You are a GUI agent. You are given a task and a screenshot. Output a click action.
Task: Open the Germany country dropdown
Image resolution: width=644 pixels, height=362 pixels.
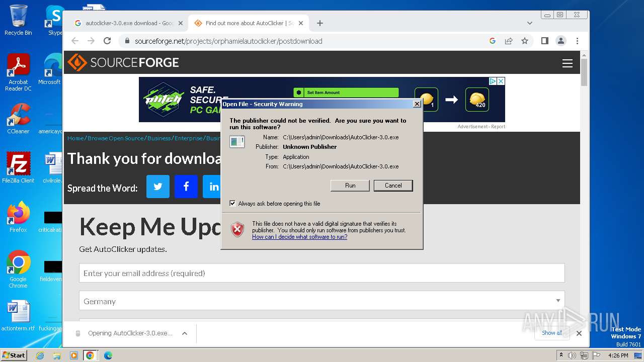(x=322, y=301)
